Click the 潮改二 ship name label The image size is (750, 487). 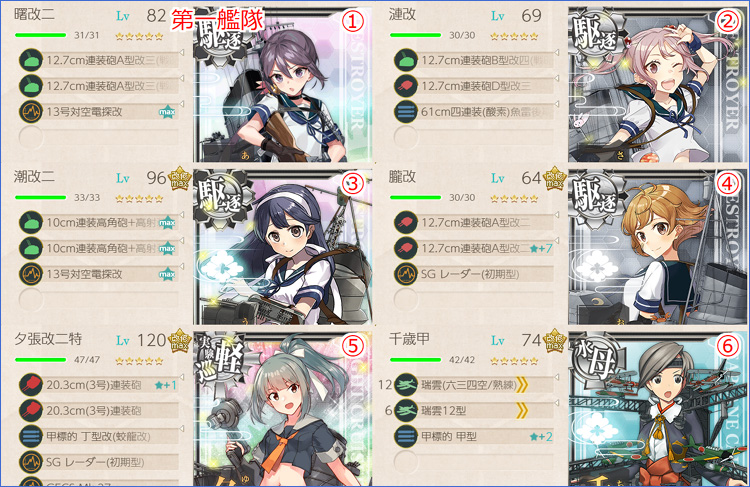pos(34,177)
